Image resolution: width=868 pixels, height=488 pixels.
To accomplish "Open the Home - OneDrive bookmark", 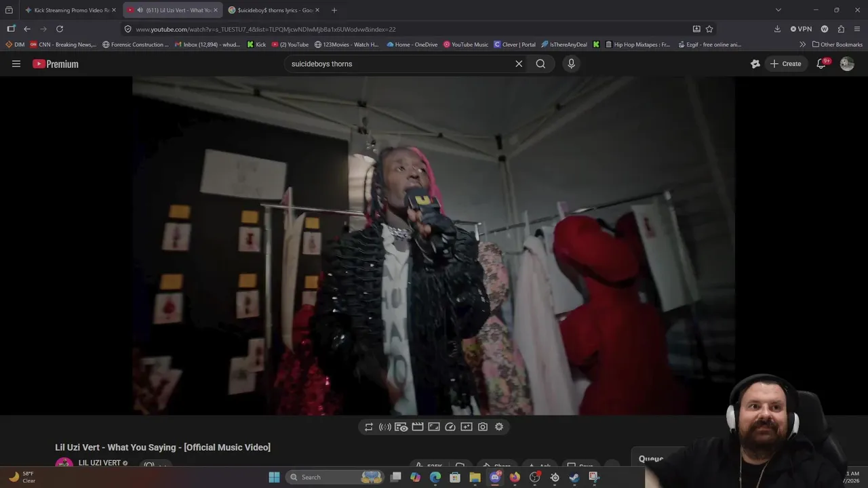I will click(412, 45).
